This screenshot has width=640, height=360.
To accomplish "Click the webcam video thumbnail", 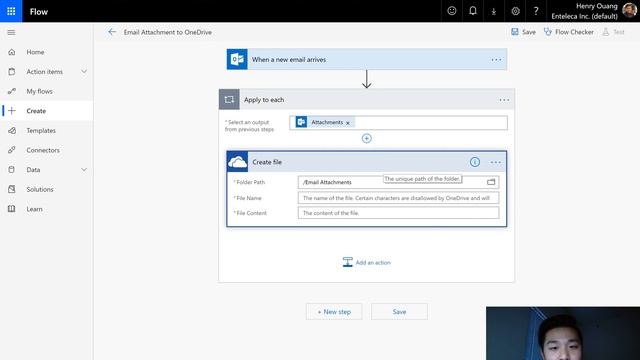I will (x=563, y=333).
